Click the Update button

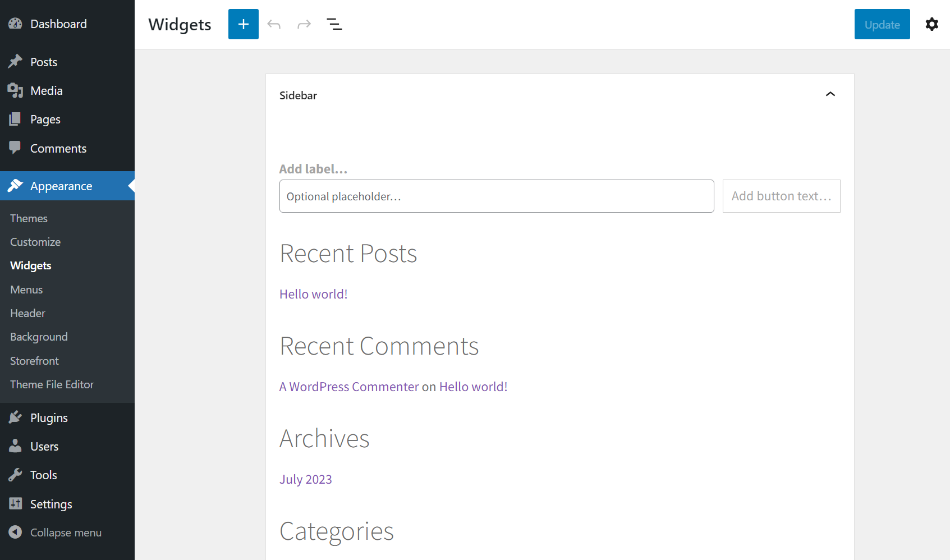pos(882,24)
